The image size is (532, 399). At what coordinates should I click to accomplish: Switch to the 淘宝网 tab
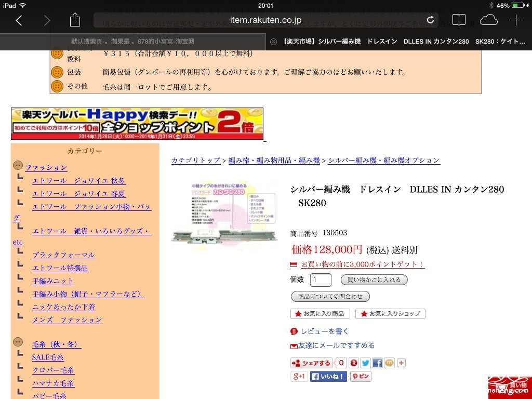132,42
